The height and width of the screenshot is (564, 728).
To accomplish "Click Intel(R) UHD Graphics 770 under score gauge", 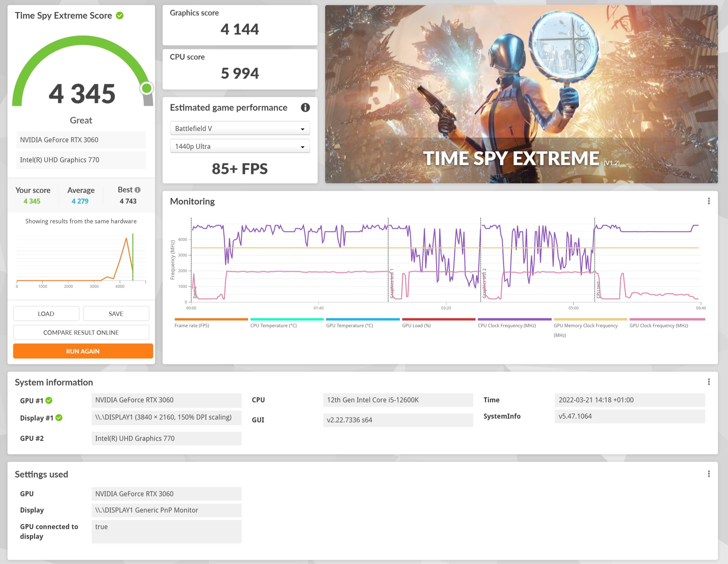I will (x=81, y=160).
